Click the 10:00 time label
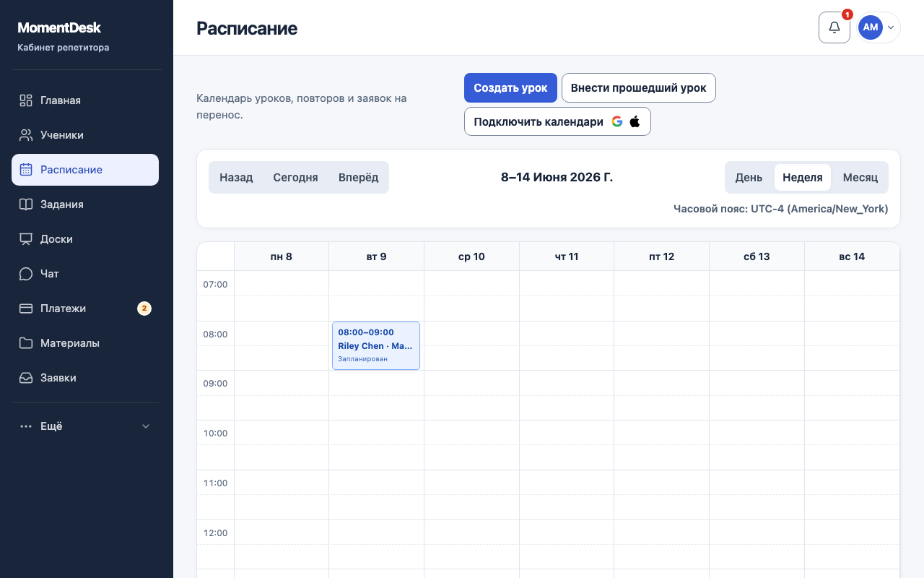924x578 pixels. coord(215,433)
